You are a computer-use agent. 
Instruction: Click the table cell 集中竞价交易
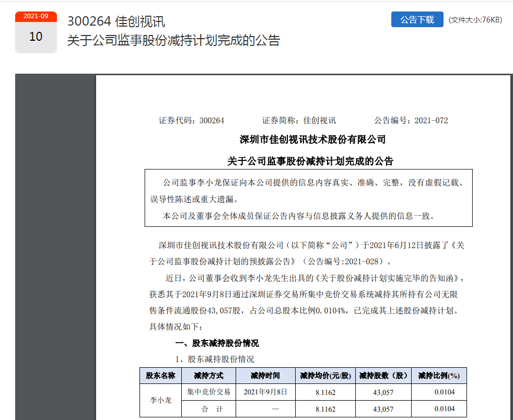pos(209,392)
